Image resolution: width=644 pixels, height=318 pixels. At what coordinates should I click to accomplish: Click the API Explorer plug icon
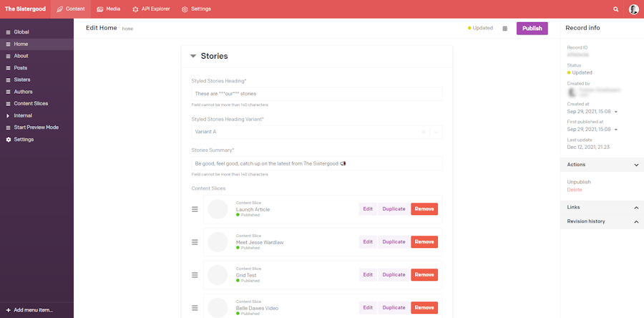pos(135,9)
